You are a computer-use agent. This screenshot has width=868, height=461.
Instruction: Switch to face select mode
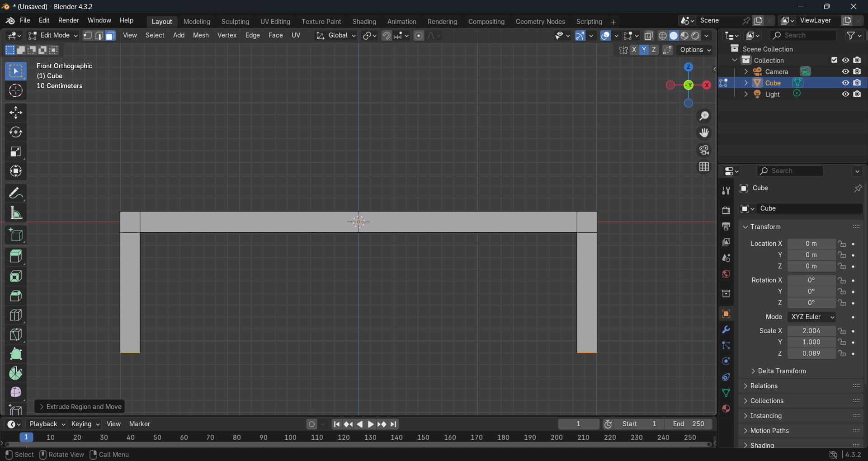pos(110,36)
